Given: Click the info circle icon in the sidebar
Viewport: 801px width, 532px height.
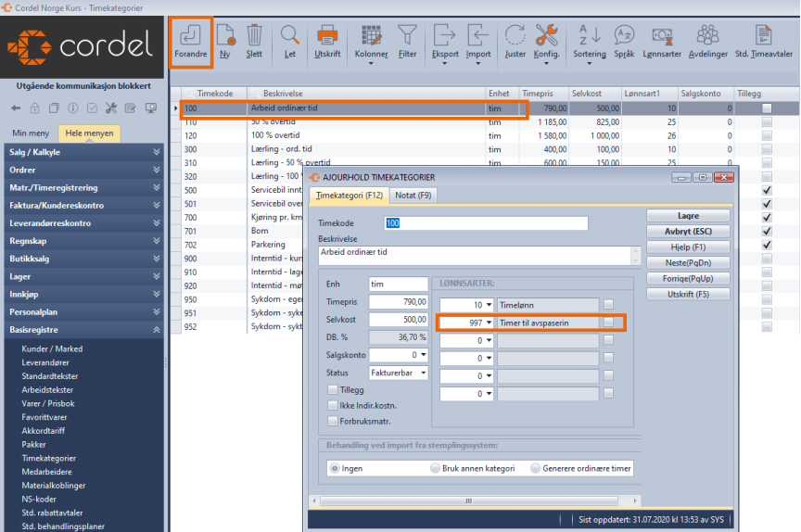Looking at the screenshot, I should tap(73, 108).
